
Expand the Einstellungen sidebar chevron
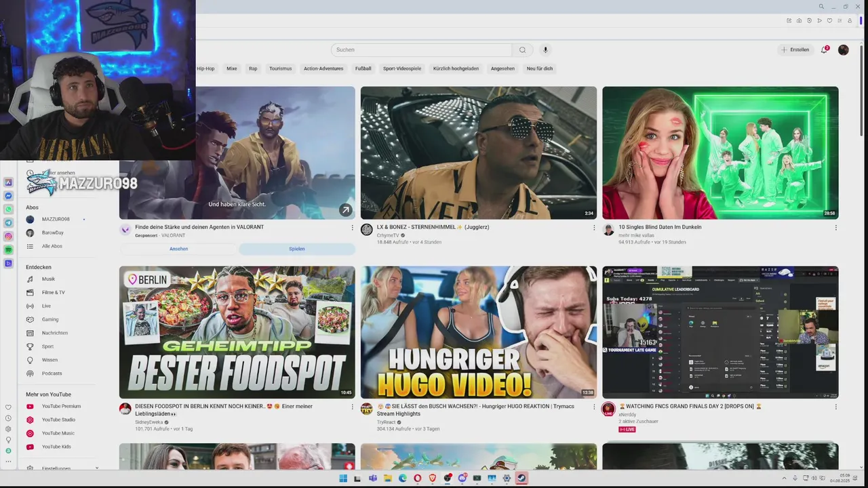[97, 468]
